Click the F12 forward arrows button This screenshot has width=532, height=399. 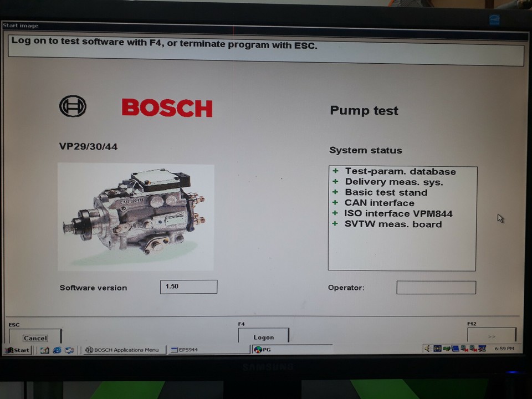coord(491,336)
